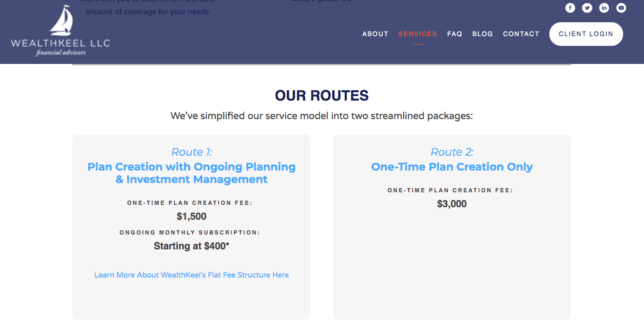The width and height of the screenshot is (644, 323).
Task: Open the LinkedIn social icon
Action: pos(604,8)
